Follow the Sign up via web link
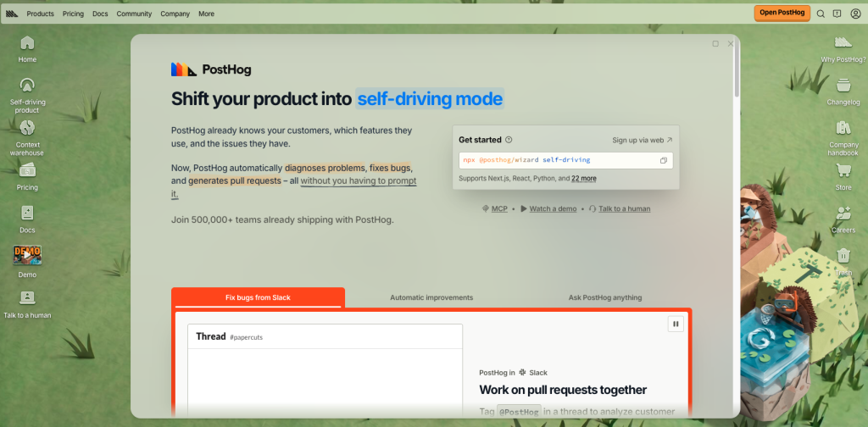The width and height of the screenshot is (868, 427). tap(643, 140)
